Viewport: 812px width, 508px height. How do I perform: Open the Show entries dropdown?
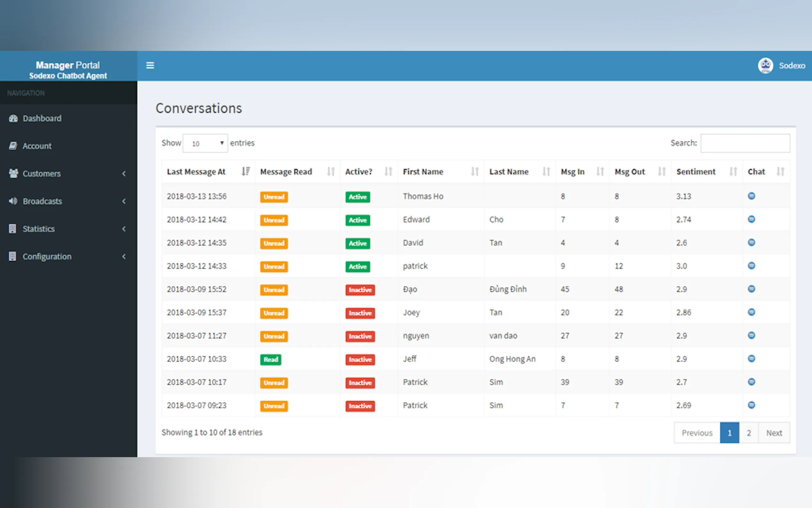click(205, 143)
